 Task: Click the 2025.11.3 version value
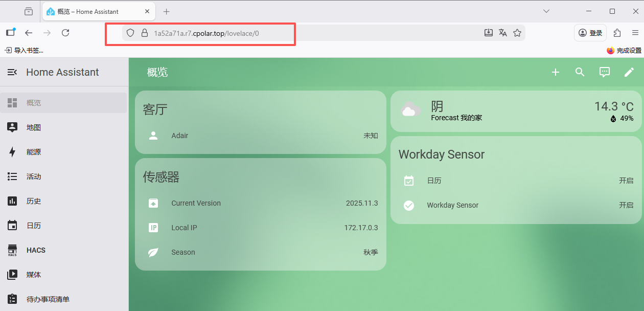(x=362, y=203)
